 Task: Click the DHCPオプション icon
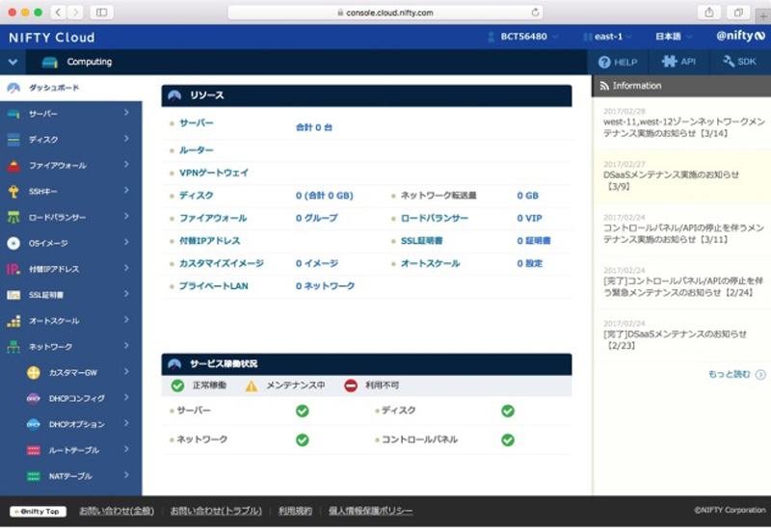pos(34,424)
